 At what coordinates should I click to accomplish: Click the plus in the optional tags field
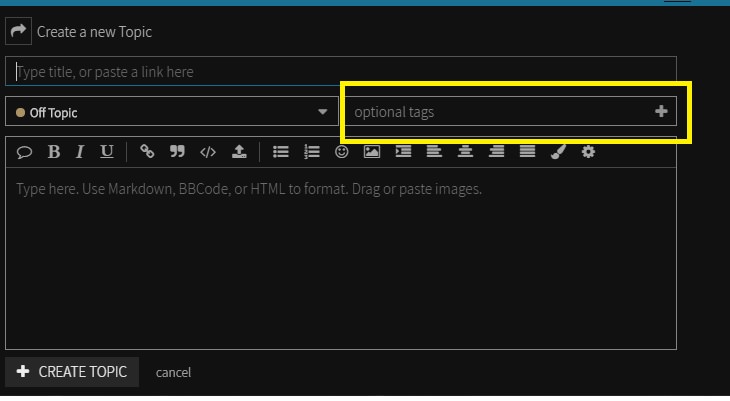coord(661,111)
